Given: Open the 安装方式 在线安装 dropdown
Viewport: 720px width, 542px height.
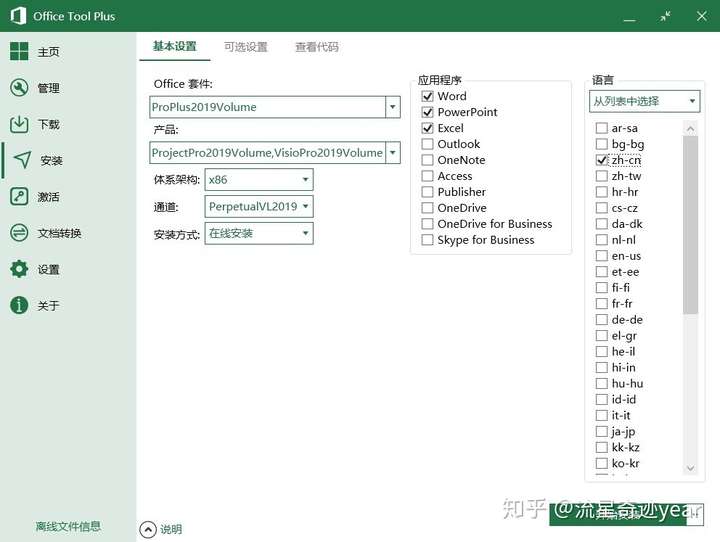Looking at the screenshot, I should [259, 233].
